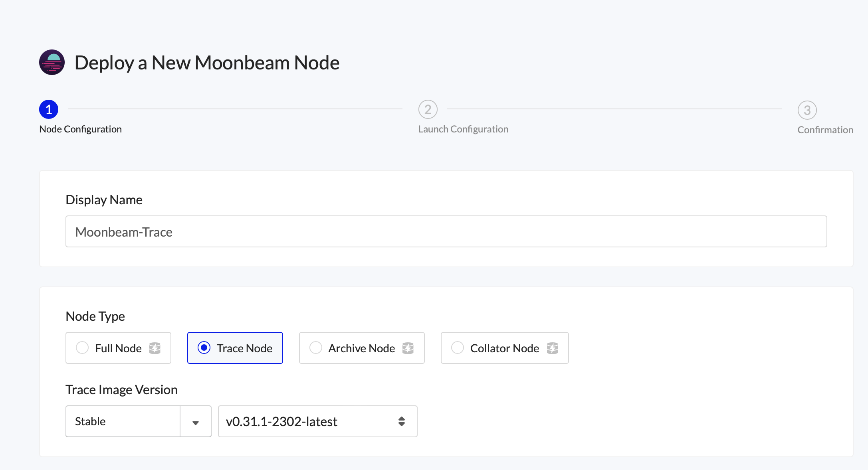Click the step 1 circle icon
Viewport: 868px width, 470px height.
coord(49,109)
